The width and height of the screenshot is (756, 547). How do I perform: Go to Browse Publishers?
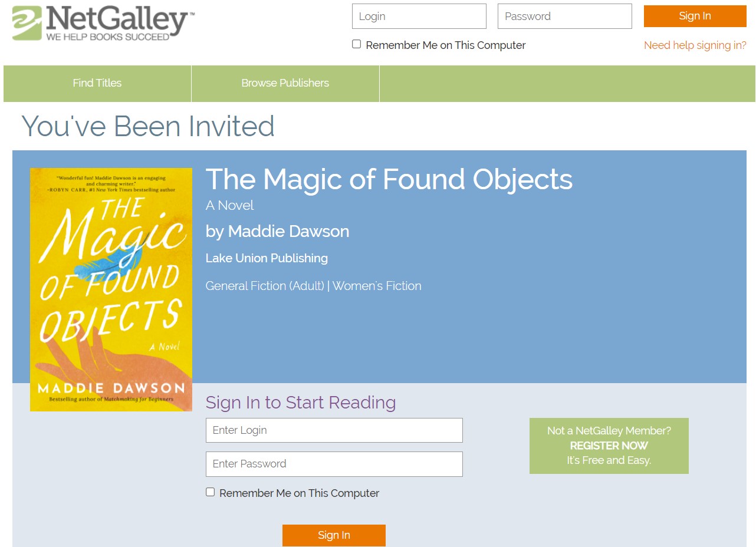tap(285, 83)
